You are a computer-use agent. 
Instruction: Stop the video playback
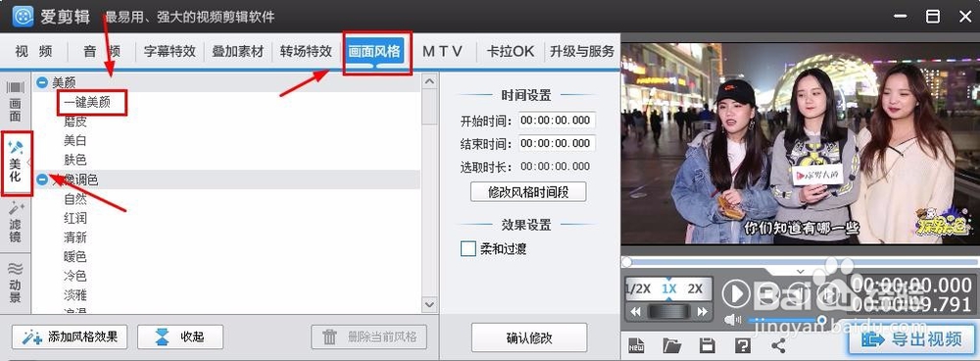768,293
